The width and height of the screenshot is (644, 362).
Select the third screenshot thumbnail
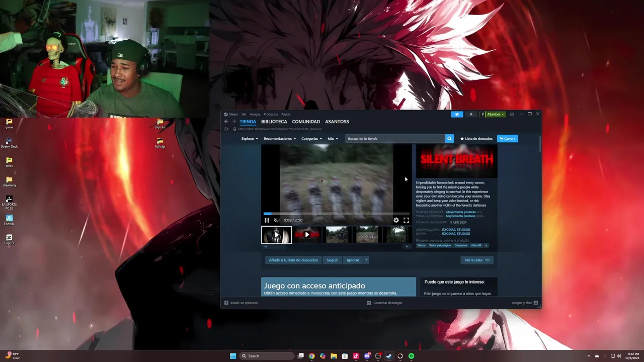tap(338, 235)
